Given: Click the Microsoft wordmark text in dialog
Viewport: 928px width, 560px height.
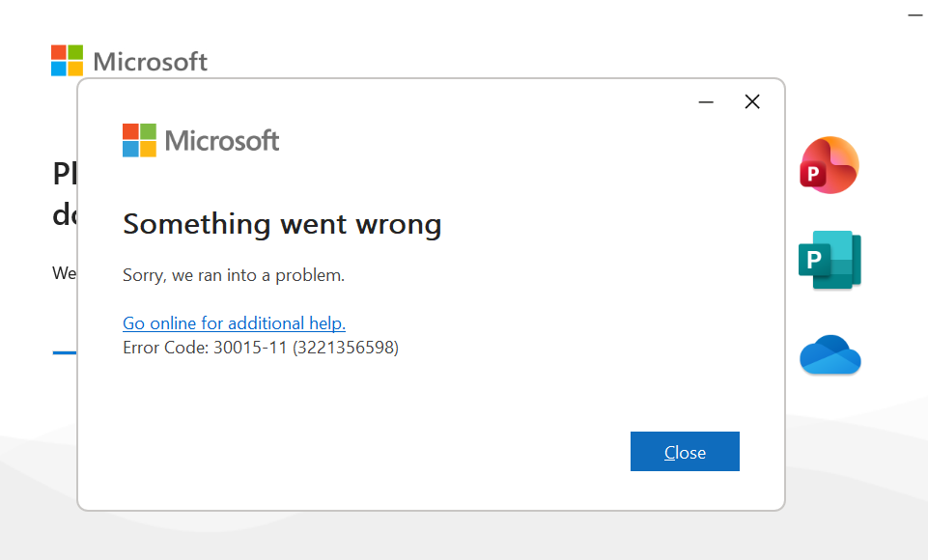Looking at the screenshot, I should click(222, 141).
